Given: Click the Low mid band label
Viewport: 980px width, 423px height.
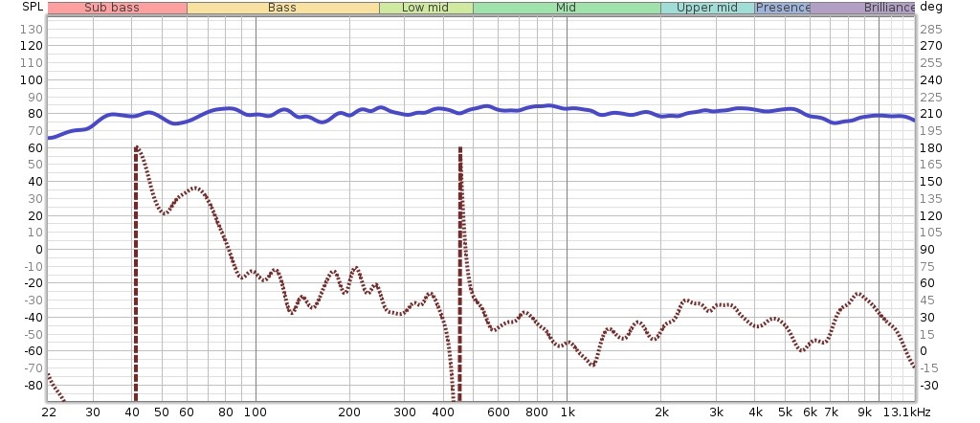Looking at the screenshot, I should 426,8.
